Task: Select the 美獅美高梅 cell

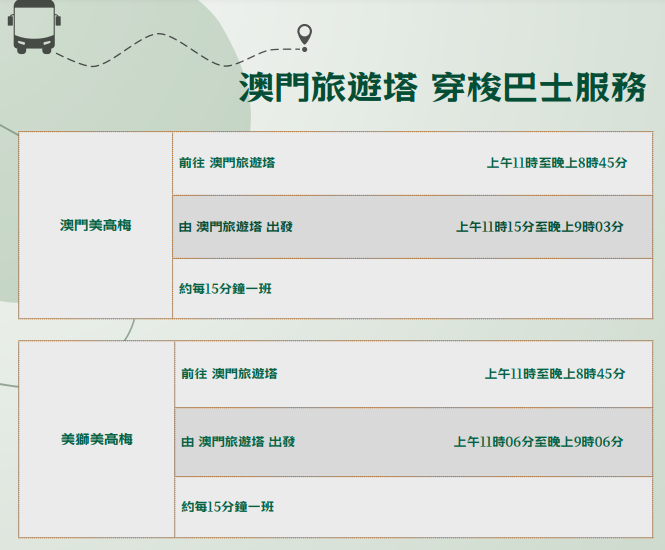Action: point(97,439)
